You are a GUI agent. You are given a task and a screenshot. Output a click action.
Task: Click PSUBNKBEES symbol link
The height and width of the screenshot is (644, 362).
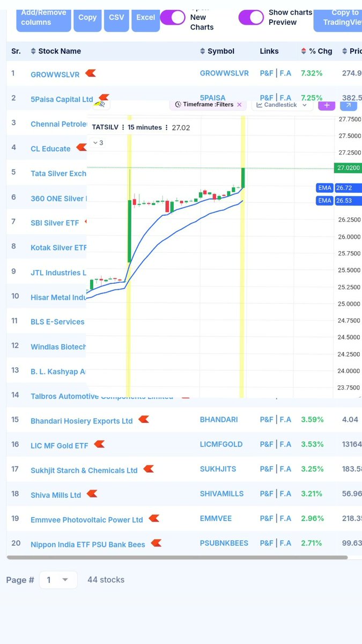coord(224,543)
